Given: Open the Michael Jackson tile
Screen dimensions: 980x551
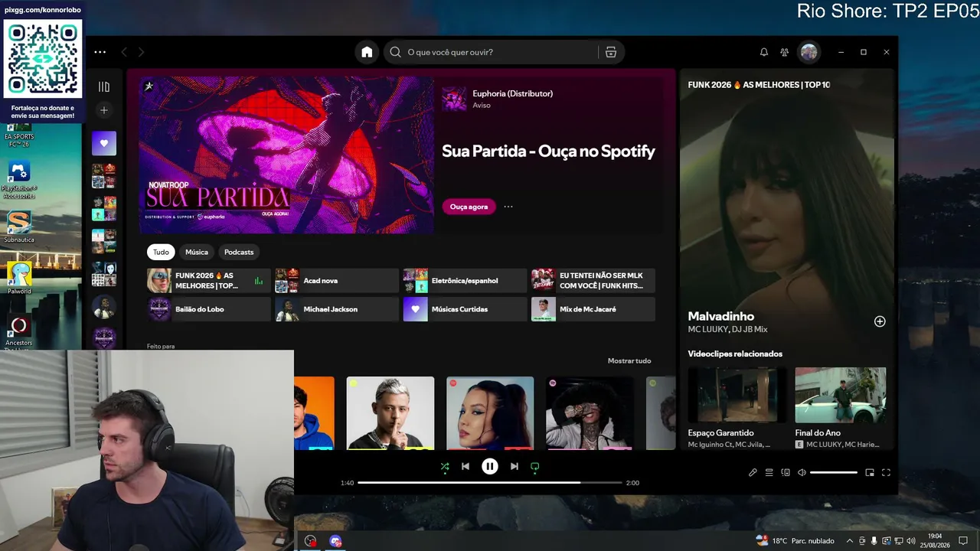Looking at the screenshot, I should pos(337,309).
